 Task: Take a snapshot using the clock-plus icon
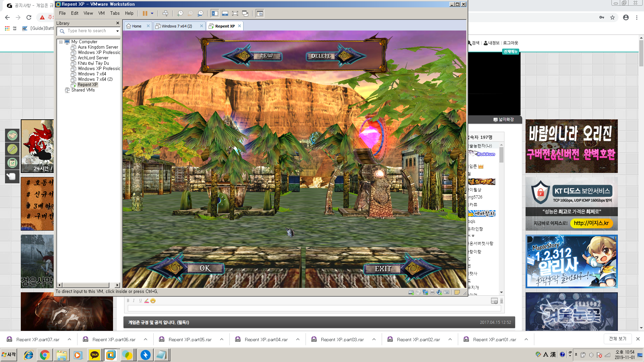click(x=180, y=13)
